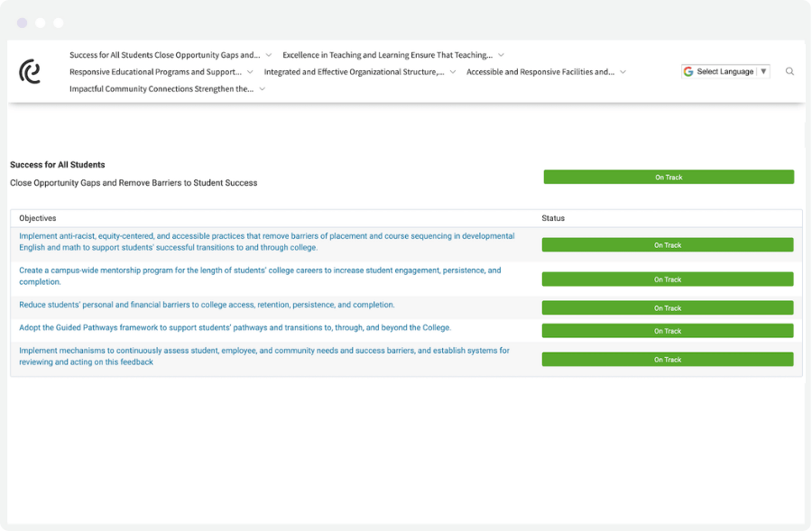812x531 pixels.
Task: Select the 'Accessible and Responsive Facilities' menu item
Action: click(540, 71)
